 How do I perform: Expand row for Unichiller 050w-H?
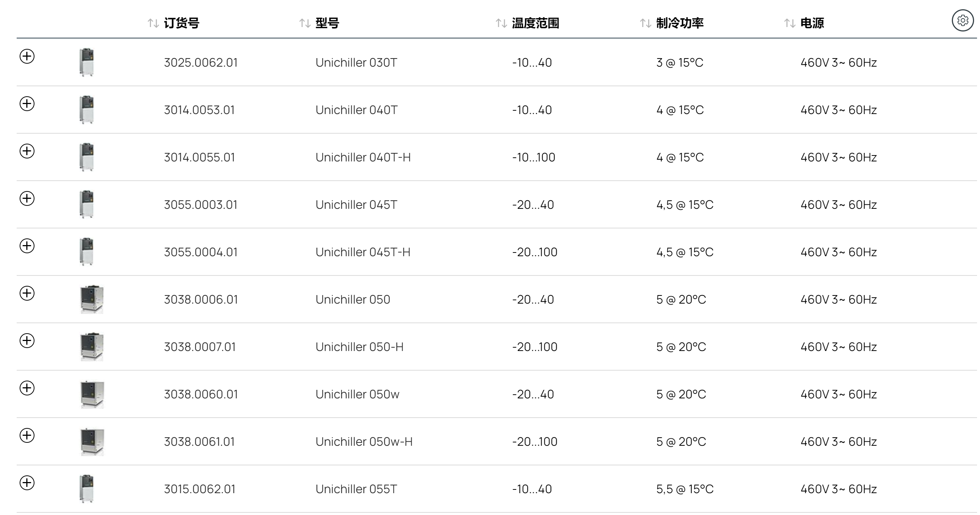(27, 435)
